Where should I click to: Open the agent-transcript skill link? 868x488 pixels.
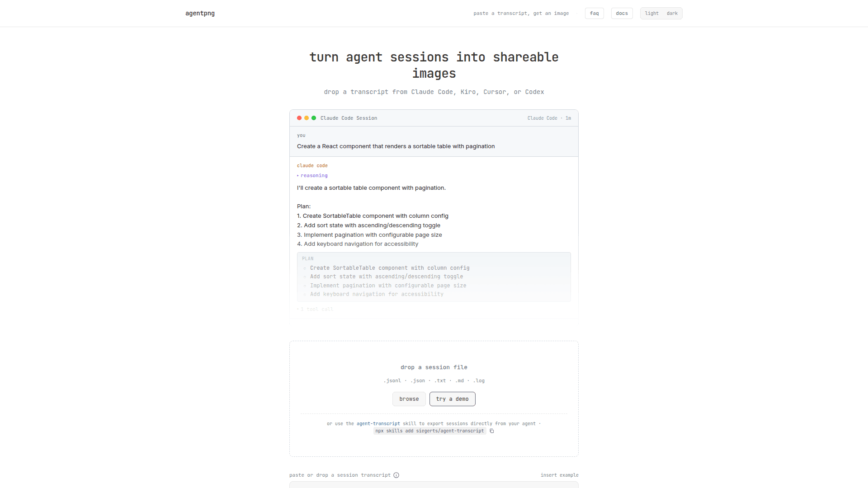tap(378, 424)
